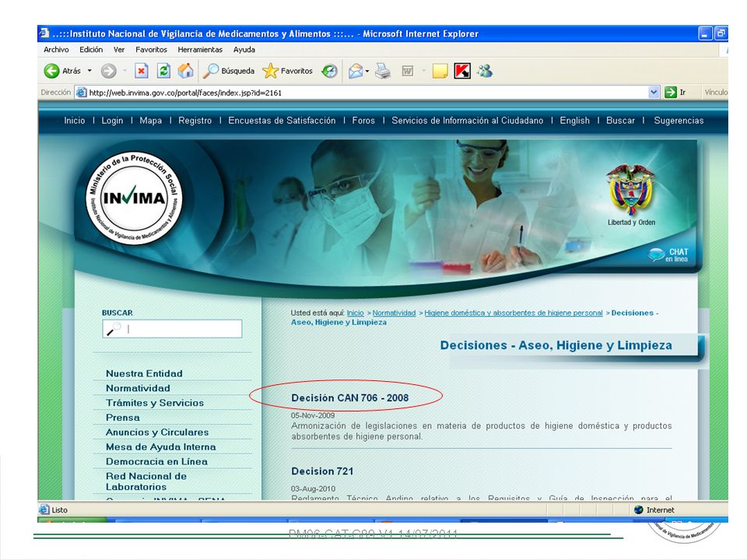
Task: Open the Edición menu
Action: point(91,50)
